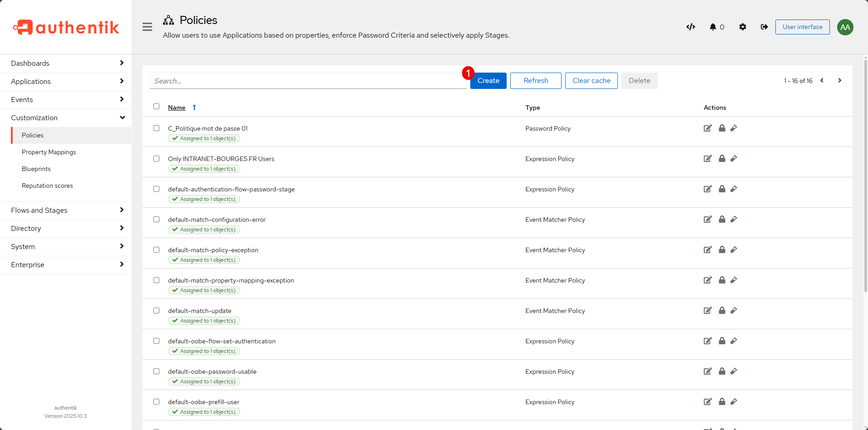The image size is (868, 430).
Task: Open permissions lock for Only INTRANET-BOURGES.FR Users
Action: (722, 159)
